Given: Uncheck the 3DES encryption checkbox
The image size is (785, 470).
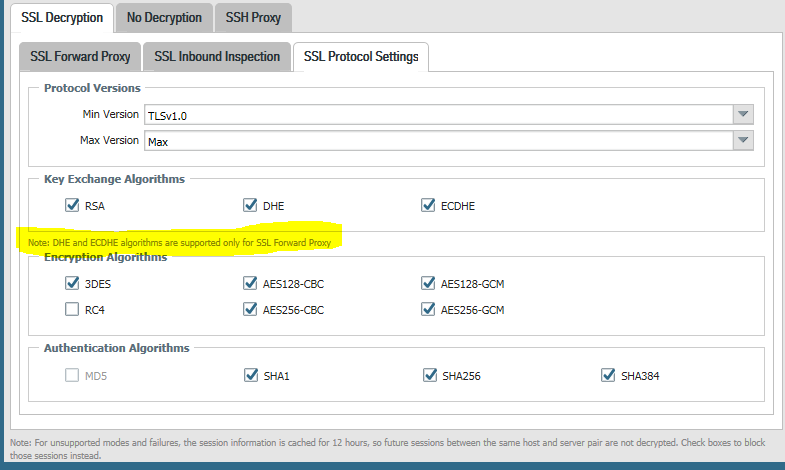Looking at the screenshot, I should tap(72, 283).
